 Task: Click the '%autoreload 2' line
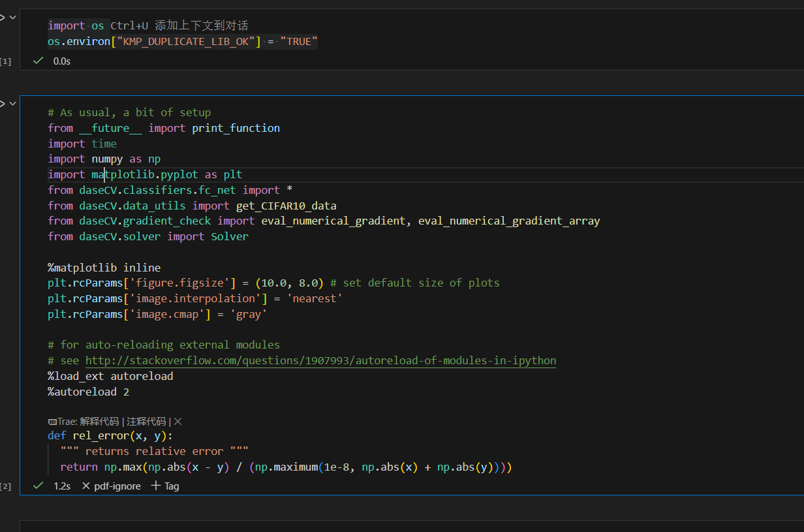(x=89, y=392)
